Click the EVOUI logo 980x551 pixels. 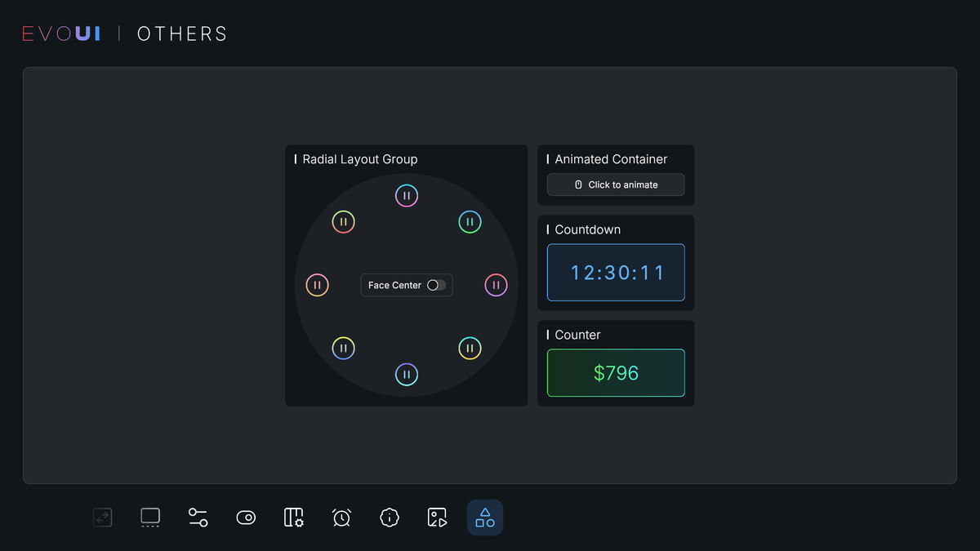(x=60, y=33)
